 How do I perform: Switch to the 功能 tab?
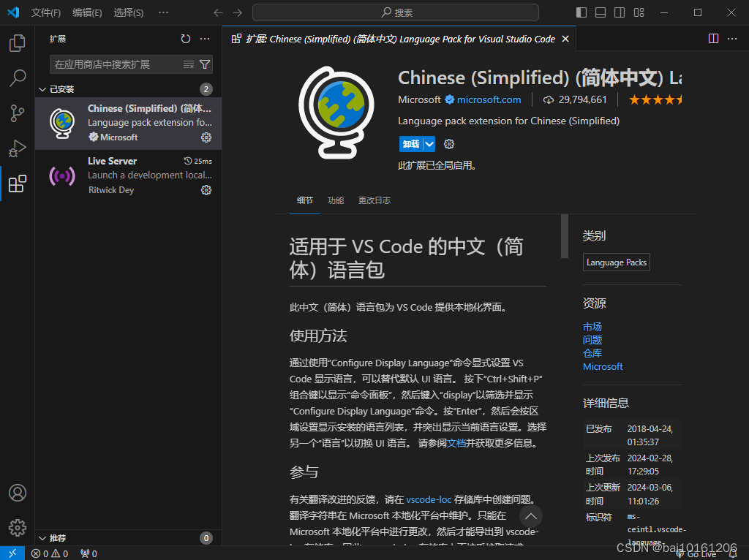coord(336,200)
